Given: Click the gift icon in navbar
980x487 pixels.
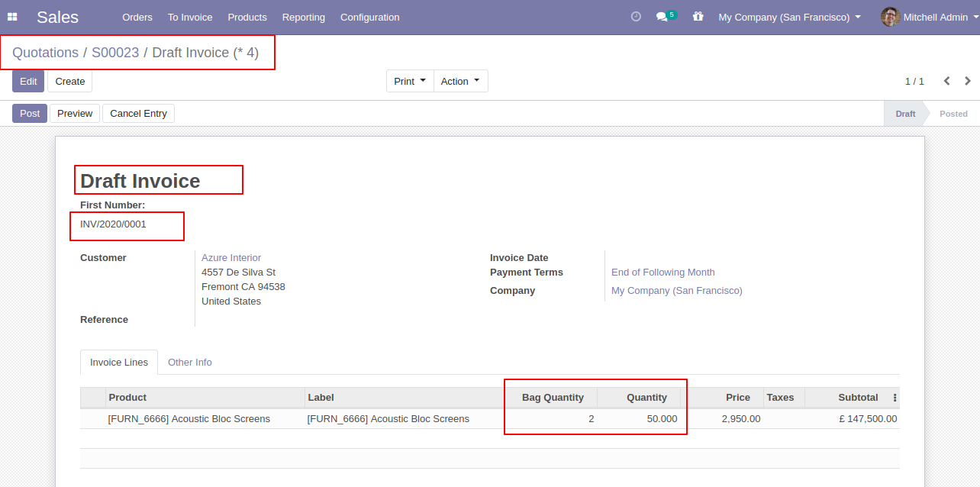Looking at the screenshot, I should [698, 16].
